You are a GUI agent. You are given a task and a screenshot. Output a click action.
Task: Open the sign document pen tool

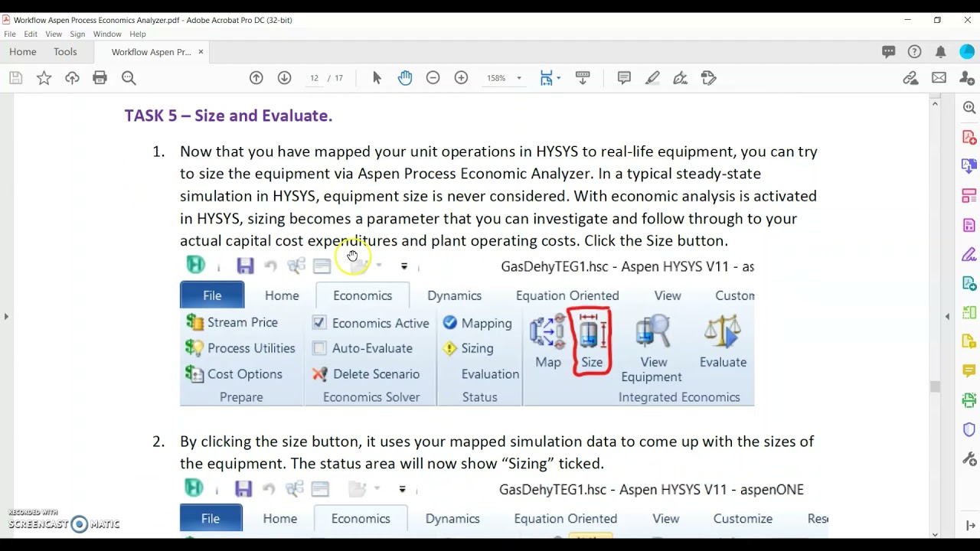680,77
